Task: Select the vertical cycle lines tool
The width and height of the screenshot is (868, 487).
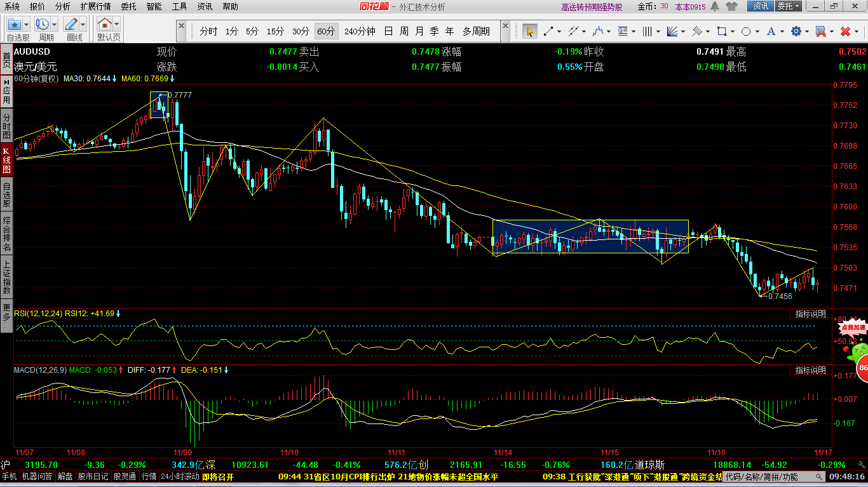Action: click(648, 31)
